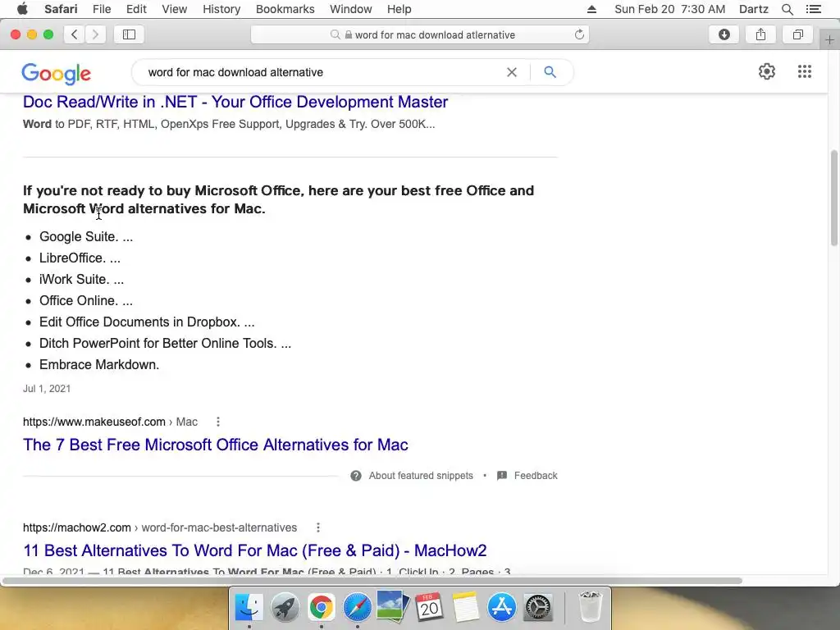Open the more options dots beside makeuseof.com
Image resolution: width=840 pixels, height=630 pixels.
(218, 422)
